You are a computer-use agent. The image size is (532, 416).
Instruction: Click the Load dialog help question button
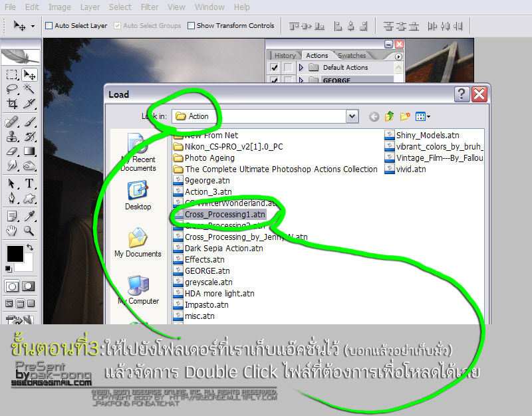point(462,94)
